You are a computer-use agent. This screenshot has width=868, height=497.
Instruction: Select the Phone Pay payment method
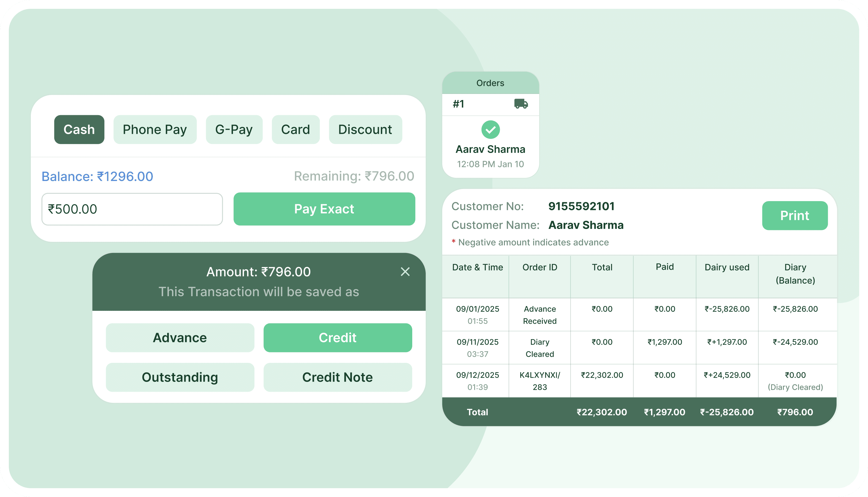(x=155, y=129)
